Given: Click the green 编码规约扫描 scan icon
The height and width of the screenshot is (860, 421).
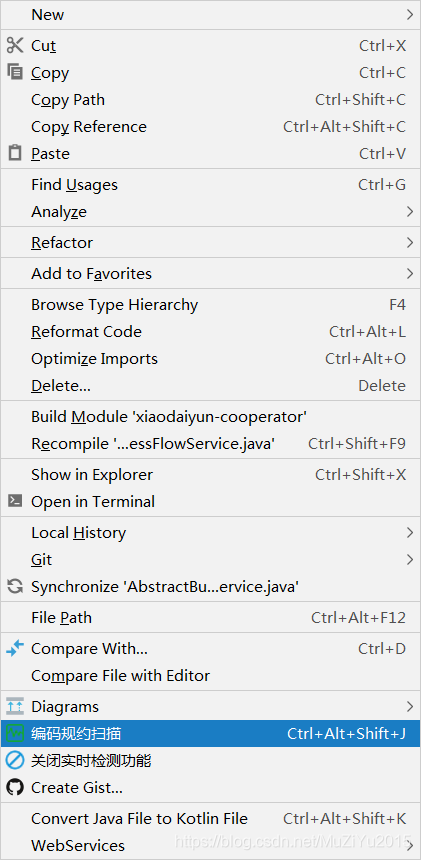Looking at the screenshot, I should 15,733.
